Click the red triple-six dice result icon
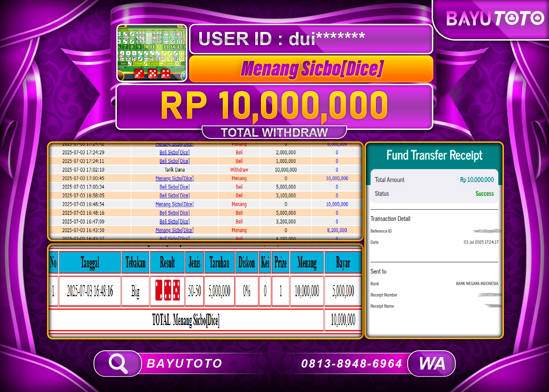This screenshot has width=549, height=392. [x=167, y=290]
